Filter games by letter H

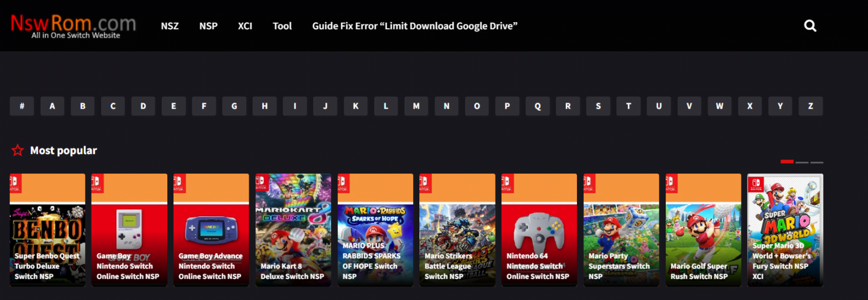click(264, 106)
